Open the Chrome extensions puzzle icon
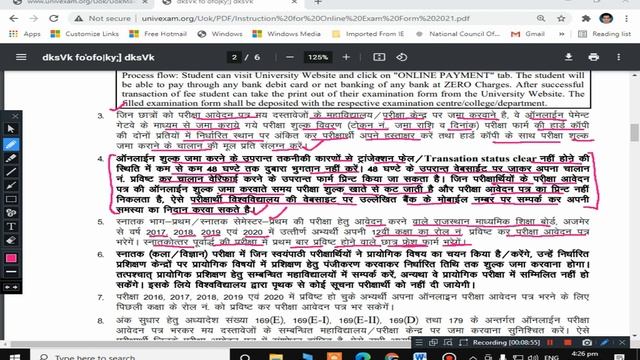This screenshot has width=640, height=360. point(586,18)
